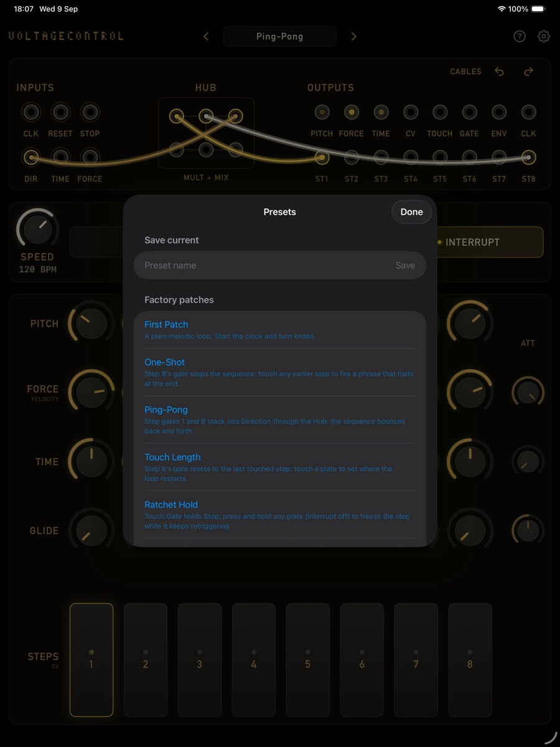Tap step plate 4
Viewport: 560px width, 747px height.
(x=254, y=660)
